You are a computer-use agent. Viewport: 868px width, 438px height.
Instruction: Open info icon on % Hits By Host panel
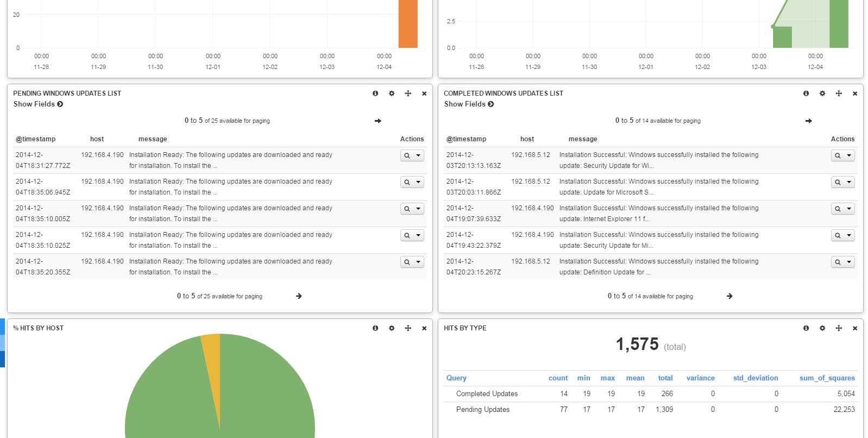(x=375, y=328)
